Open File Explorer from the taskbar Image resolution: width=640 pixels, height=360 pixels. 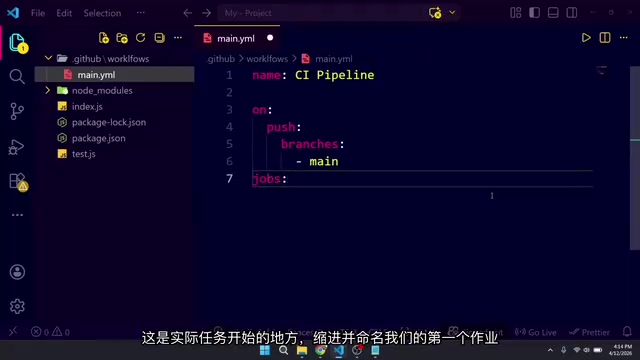click(302, 350)
